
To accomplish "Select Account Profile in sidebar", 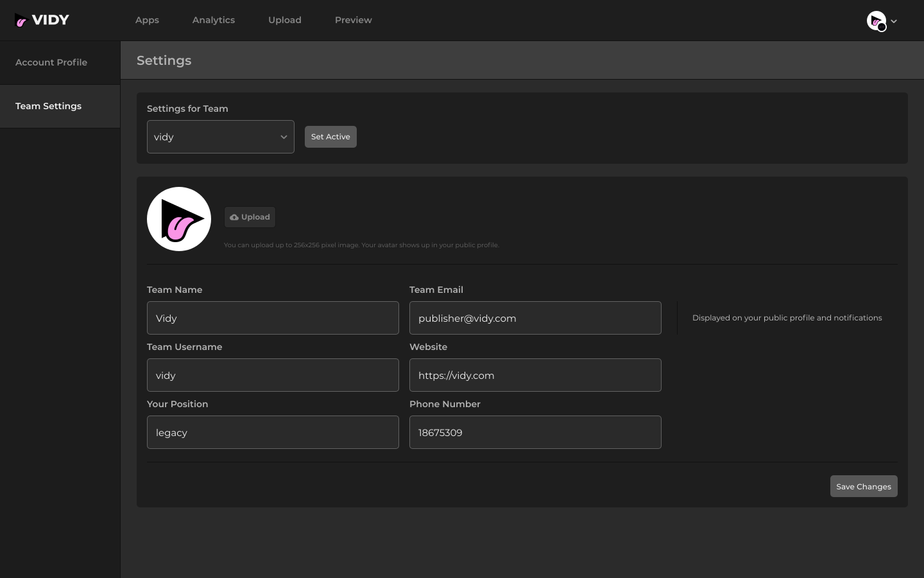I will click(60, 63).
